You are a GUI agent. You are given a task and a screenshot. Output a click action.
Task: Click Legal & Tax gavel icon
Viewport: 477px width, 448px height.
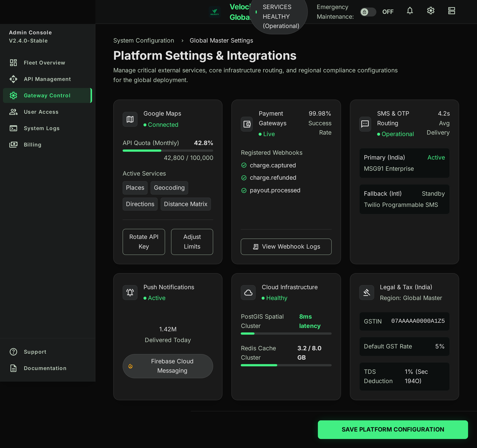click(x=367, y=293)
